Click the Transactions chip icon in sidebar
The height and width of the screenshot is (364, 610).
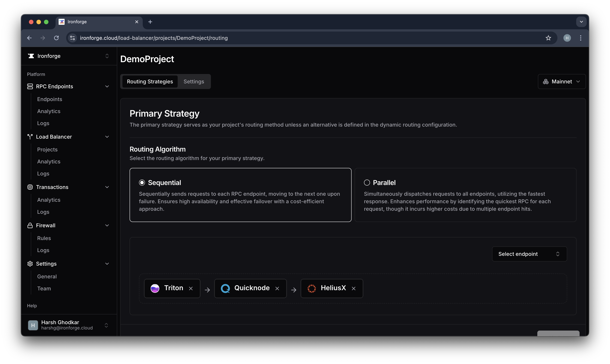pyautogui.click(x=30, y=187)
